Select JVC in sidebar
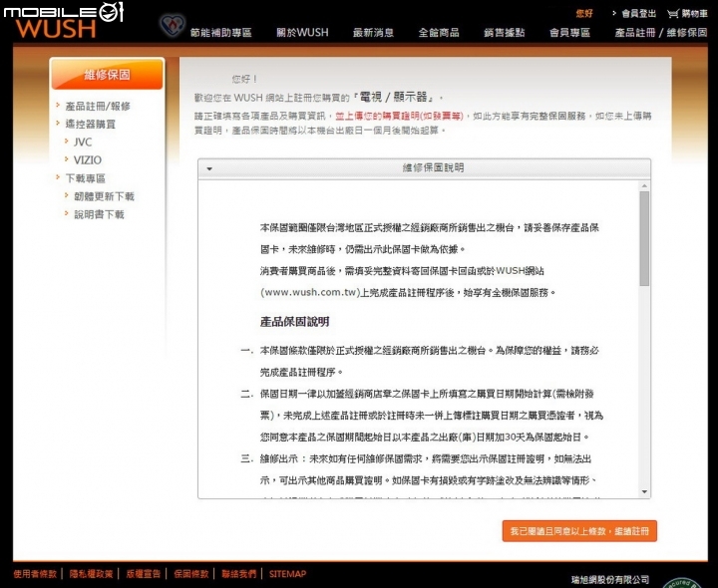The image size is (718, 588). pyautogui.click(x=83, y=143)
